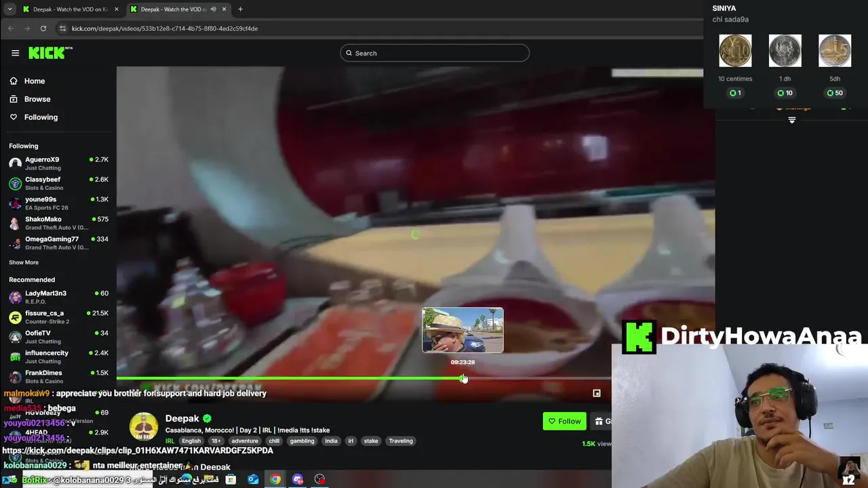Select the adventure tag
Screen dimensions: 868x488
[245, 441]
